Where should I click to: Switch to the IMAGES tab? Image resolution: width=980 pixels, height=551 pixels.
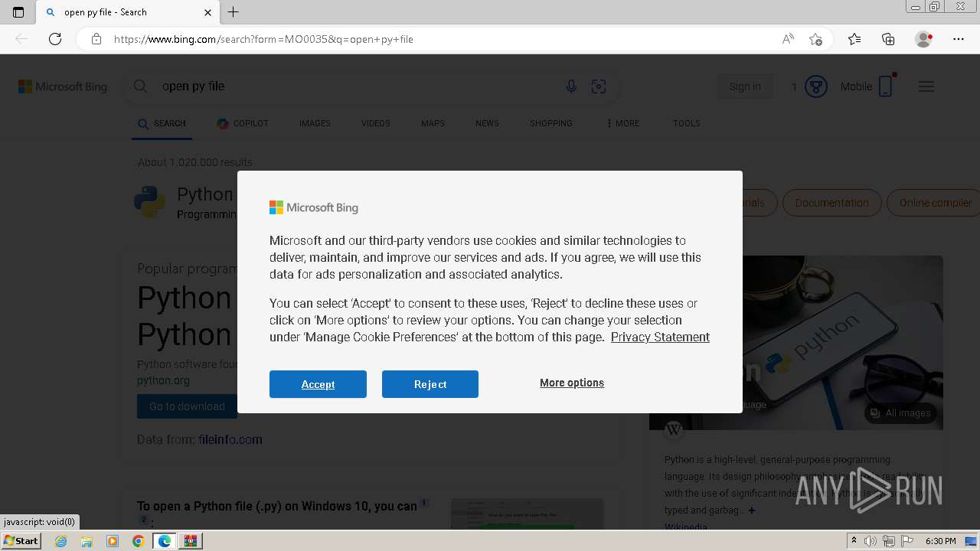pyautogui.click(x=315, y=123)
